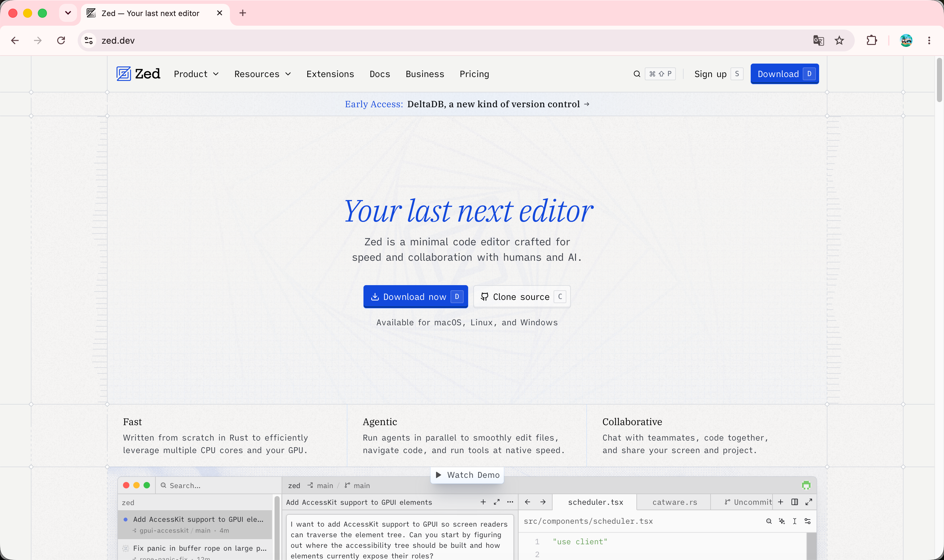
Task: Click the plus icon in the agent thread header
Action: pos(483,502)
